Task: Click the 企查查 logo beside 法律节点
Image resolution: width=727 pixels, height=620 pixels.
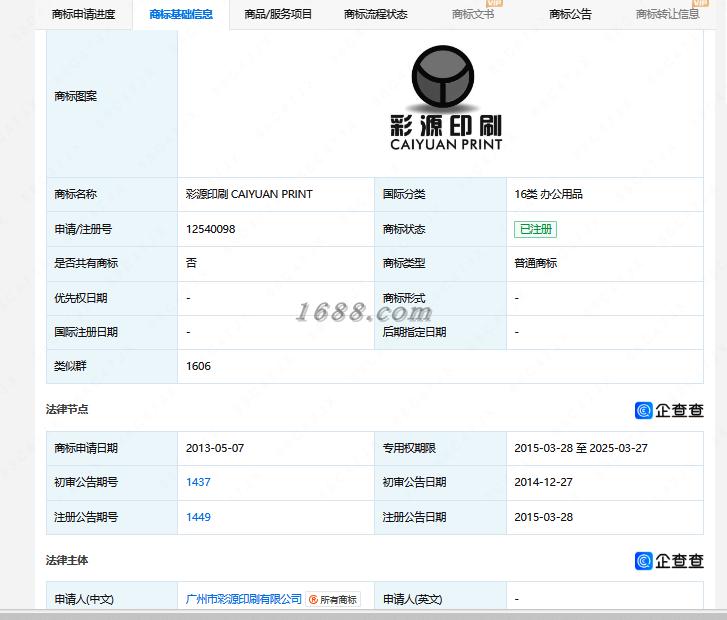Action: (x=669, y=410)
